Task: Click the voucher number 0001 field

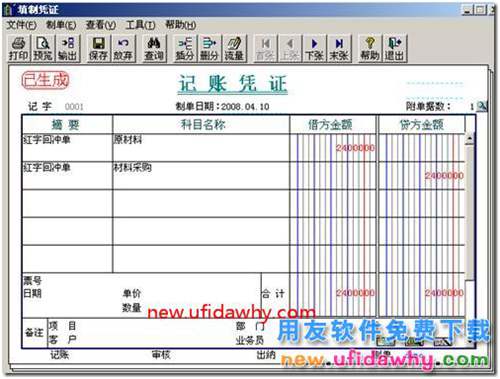Action: (x=74, y=107)
